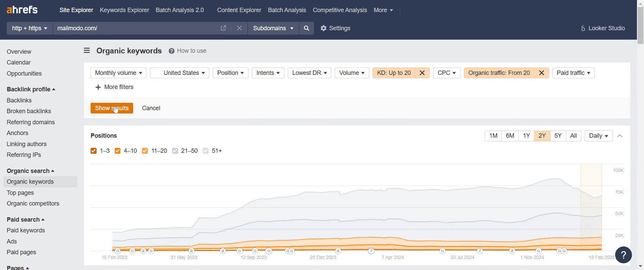Open the Intents filter dropdown

268,73
